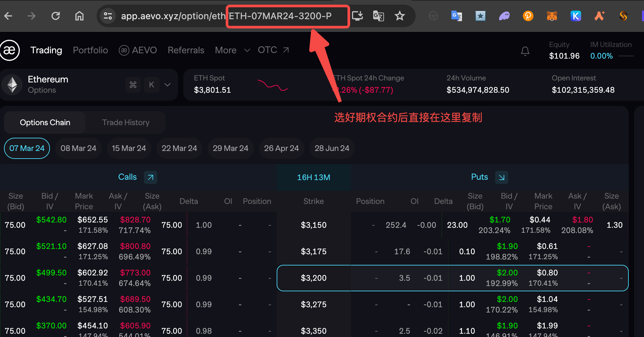
Task: Click the Calls header label
Action: click(x=127, y=177)
